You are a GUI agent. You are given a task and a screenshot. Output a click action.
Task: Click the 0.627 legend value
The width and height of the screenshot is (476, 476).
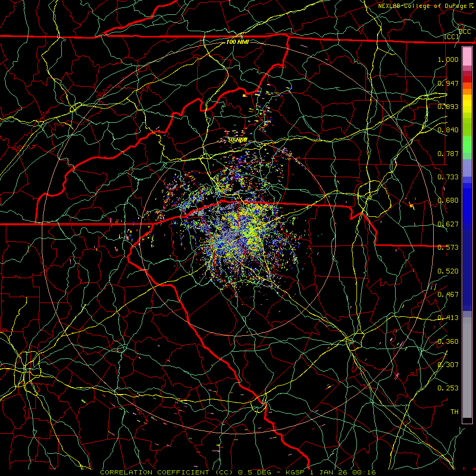pos(448,224)
